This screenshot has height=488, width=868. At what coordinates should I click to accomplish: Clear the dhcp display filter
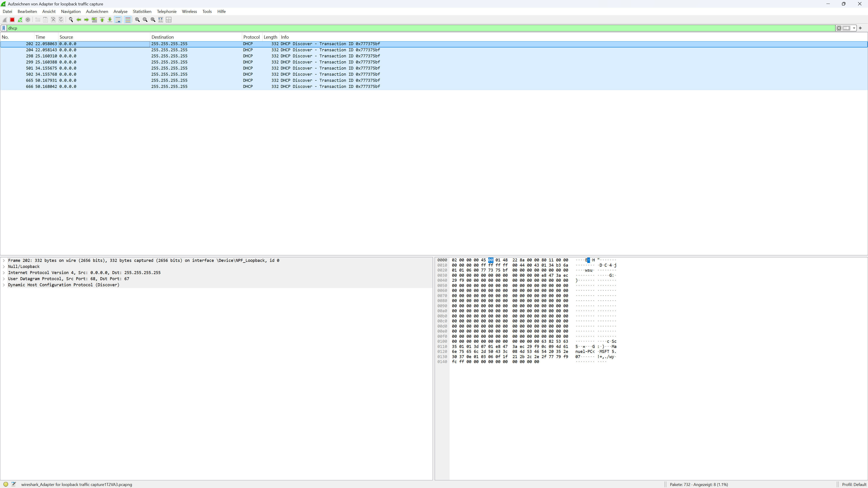coord(839,28)
